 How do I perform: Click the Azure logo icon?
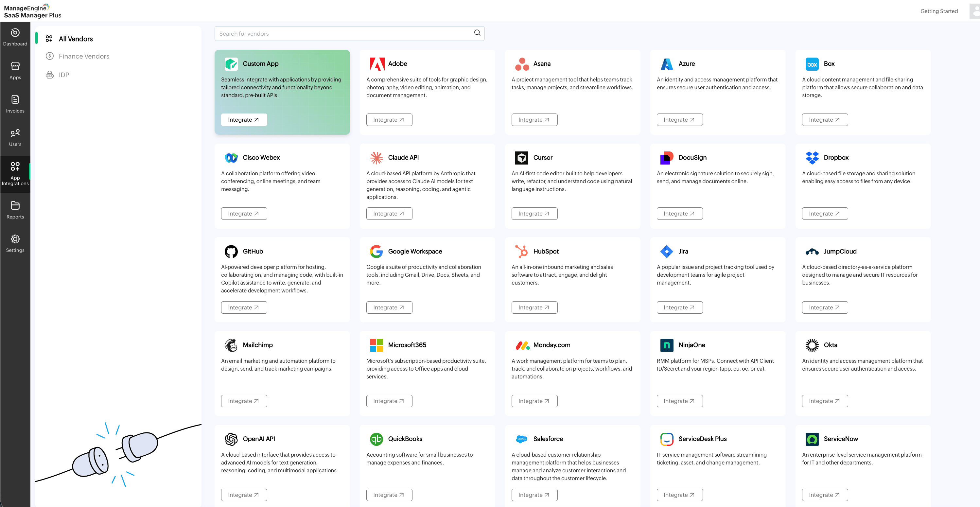point(667,64)
